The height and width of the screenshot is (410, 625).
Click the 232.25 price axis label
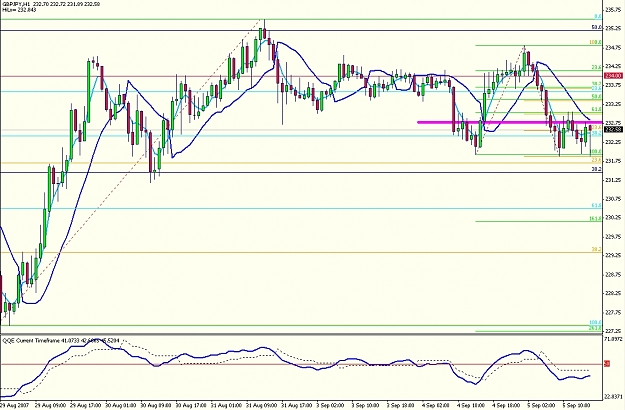(x=614, y=142)
